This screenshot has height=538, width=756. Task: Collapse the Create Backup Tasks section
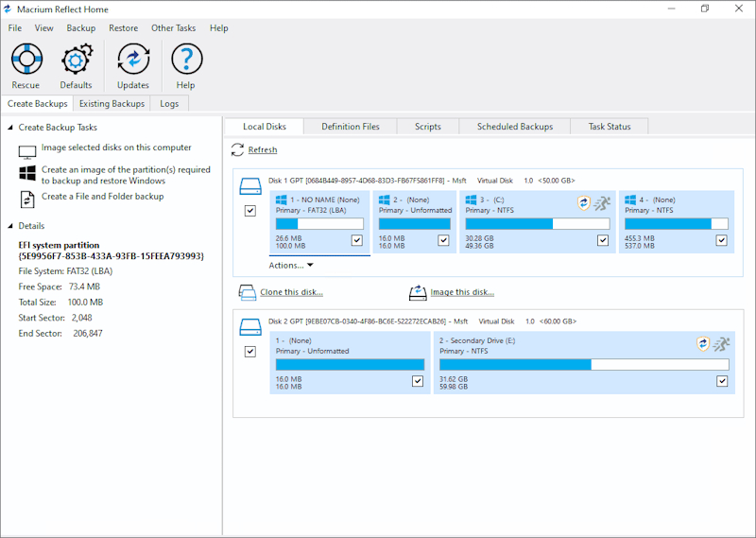tap(10, 128)
